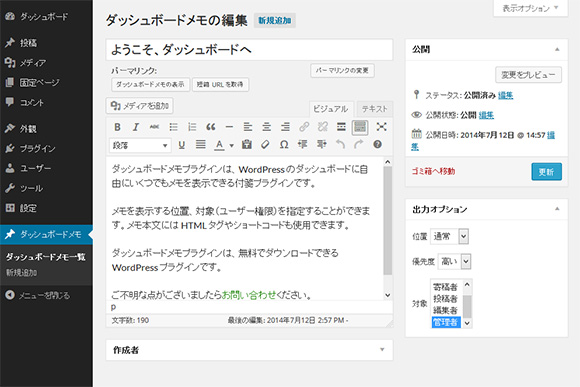Collapse sidebar with メニューを閉じる
This screenshot has height=387, width=580.
click(x=44, y=295)
